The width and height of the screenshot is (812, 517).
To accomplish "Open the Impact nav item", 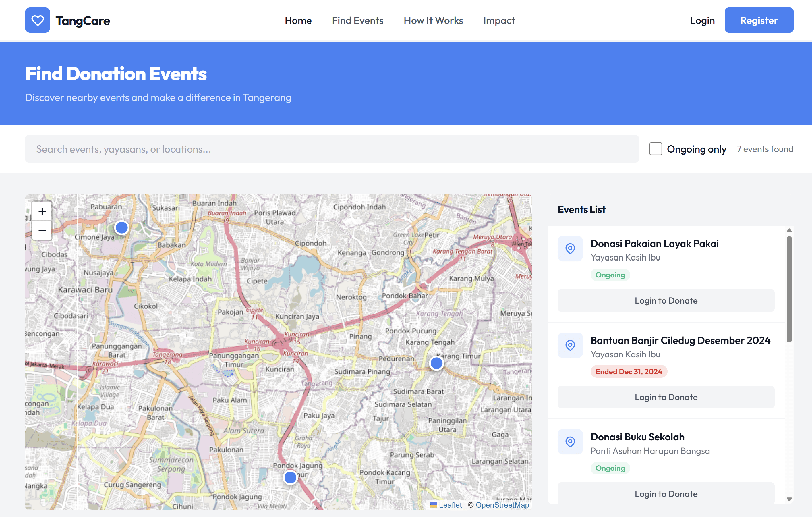I will pos(499,21).
